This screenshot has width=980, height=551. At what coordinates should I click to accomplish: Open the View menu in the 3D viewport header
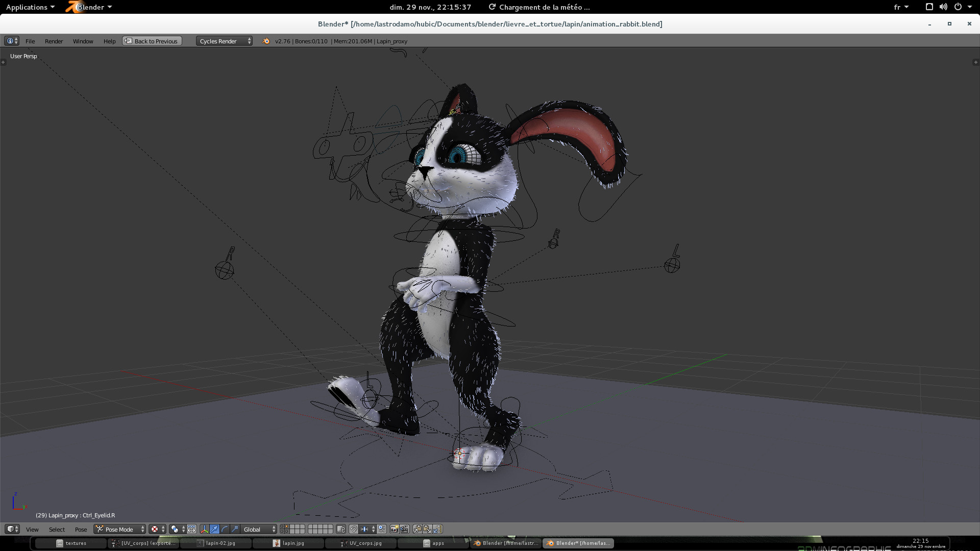tap(32, 530)
